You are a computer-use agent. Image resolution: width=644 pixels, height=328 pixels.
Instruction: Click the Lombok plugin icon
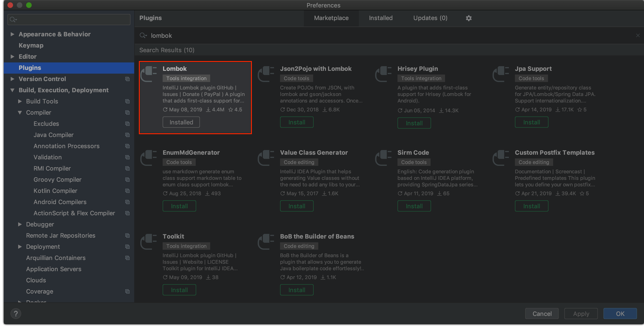[x=149, y=74]
